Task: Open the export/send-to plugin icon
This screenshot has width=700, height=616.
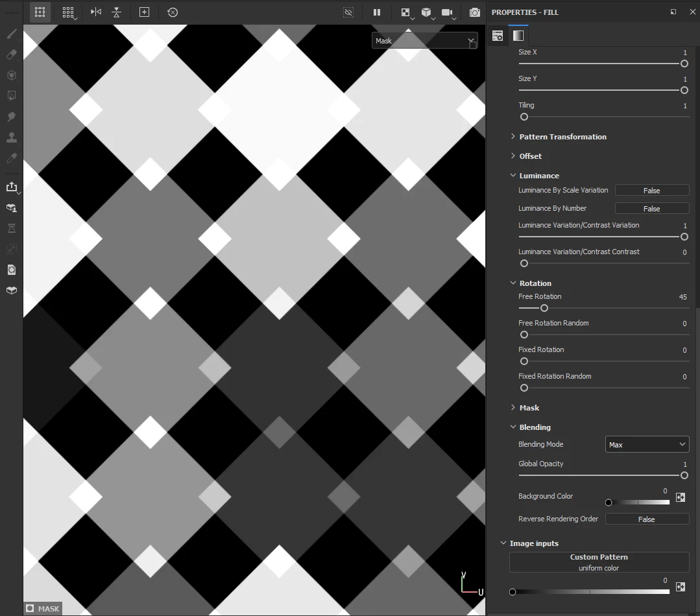Action: 12,187
